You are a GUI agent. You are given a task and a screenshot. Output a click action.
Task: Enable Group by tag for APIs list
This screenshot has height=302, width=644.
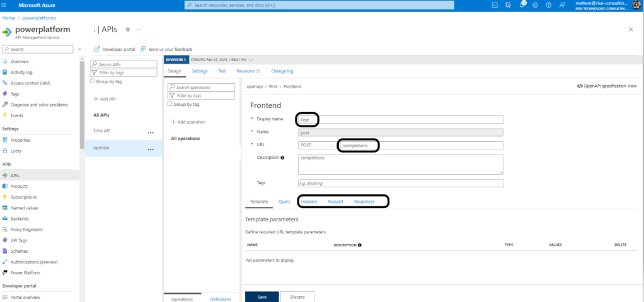tap(93, 81)
